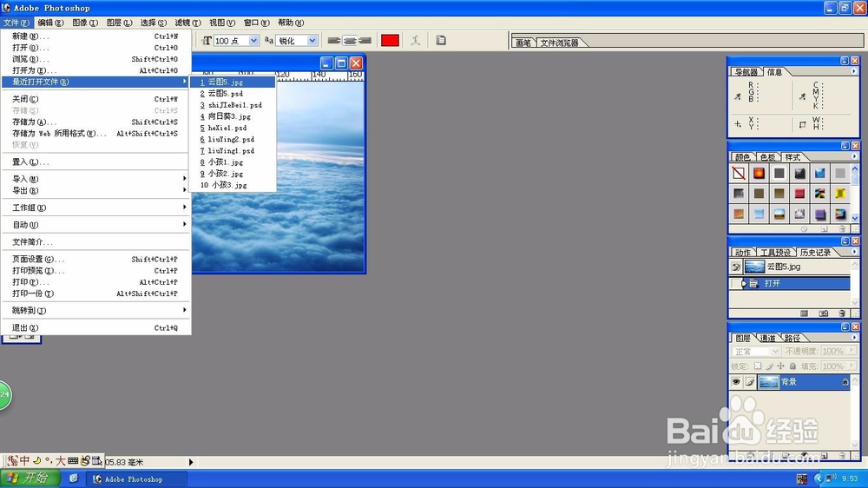Switch to the 导航器 tab

(746, 72)
